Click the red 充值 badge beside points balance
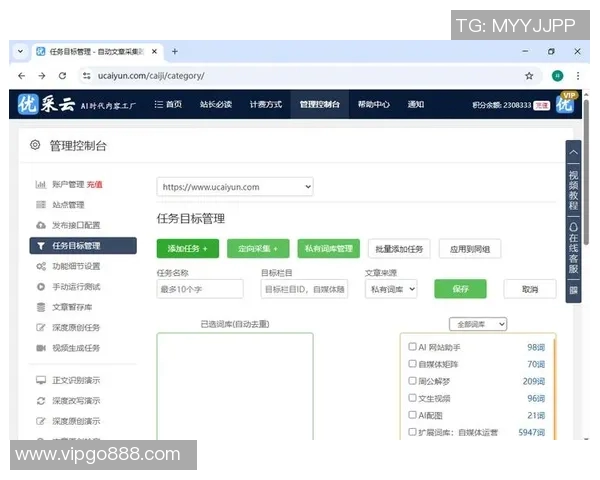 pyautogui.click(x=541, y=105)
